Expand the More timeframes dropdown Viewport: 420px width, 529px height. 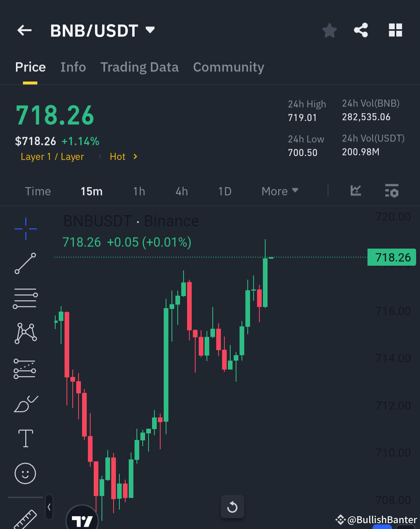tap(280, 191)
